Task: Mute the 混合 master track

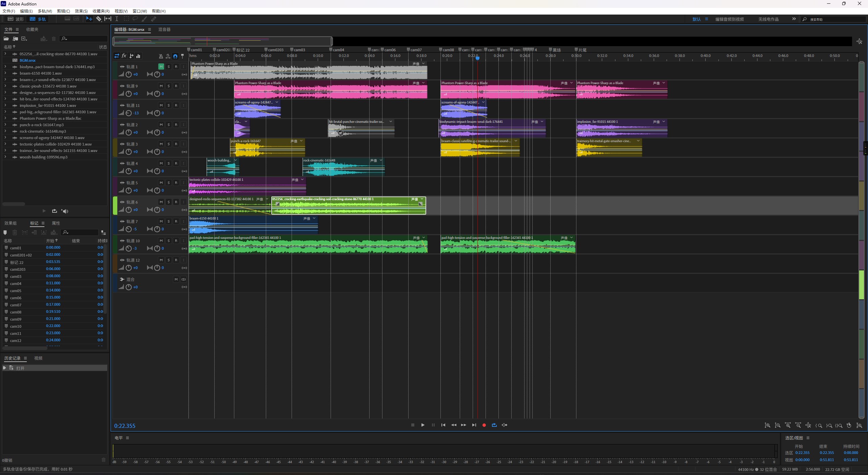Action: pyautogui.click(x=176, y=279)
